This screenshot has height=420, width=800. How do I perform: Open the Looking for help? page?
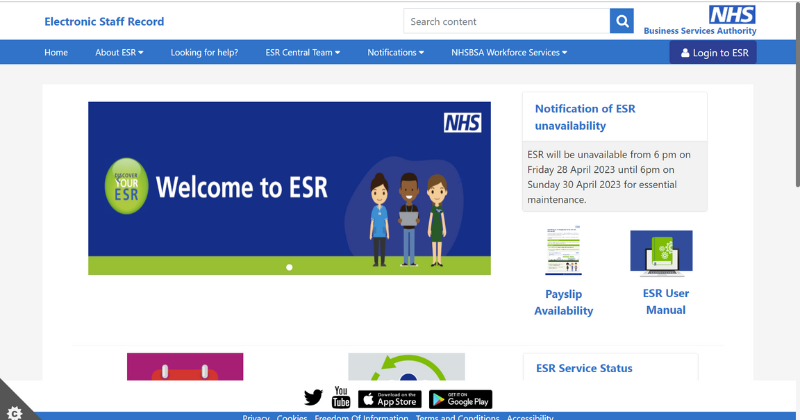204,52
